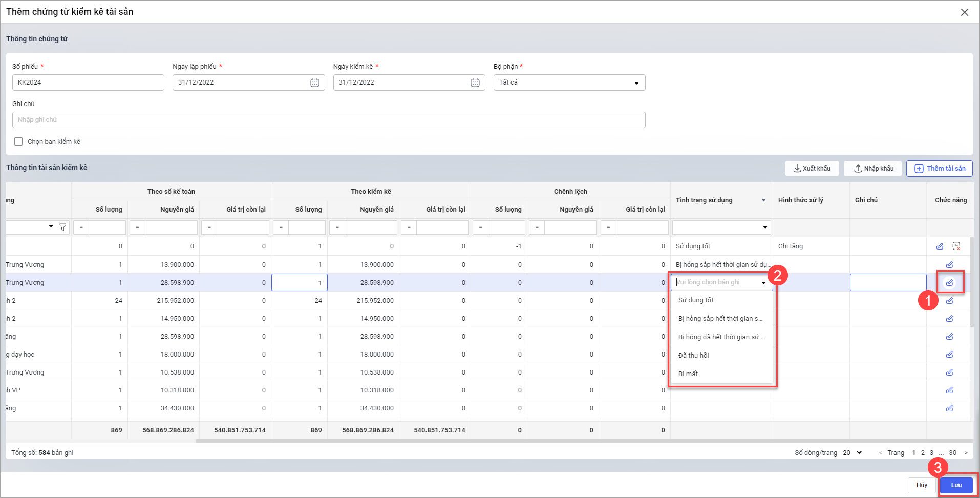Click edit icon for 18.000.000 row
Image resolution: width=980 pixels, height=498 pixels.
(x=949, y=355)
